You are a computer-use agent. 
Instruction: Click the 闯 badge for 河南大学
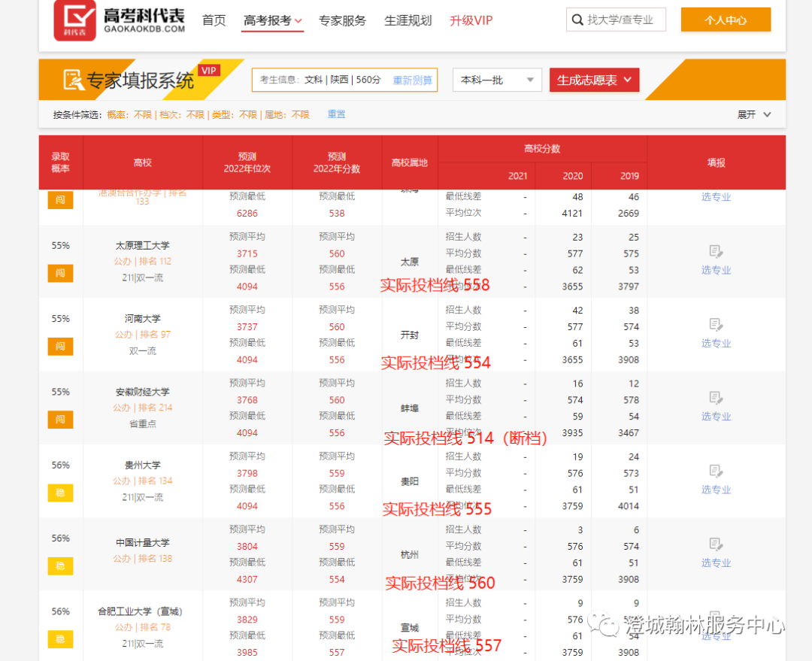point(60,346)
